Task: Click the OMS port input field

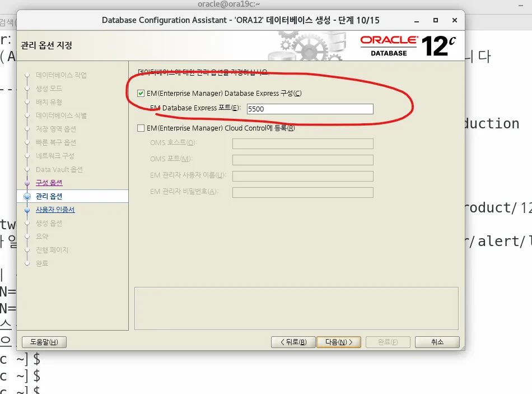Action: [x=302, y=160]
